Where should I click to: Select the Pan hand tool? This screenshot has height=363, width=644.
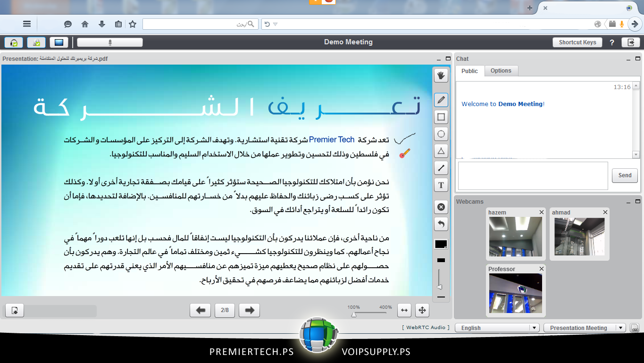tap(441, 75)
